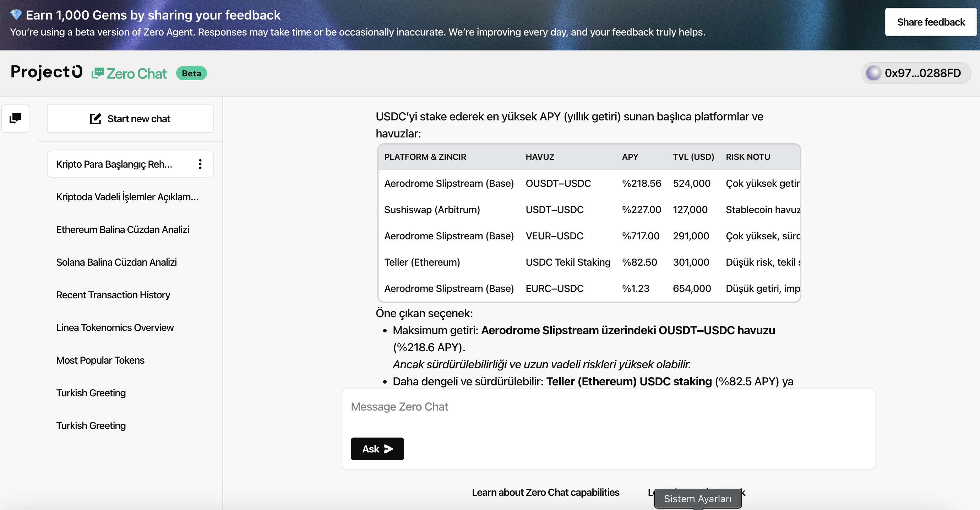Click the PLATFORM & ZINCIR column header
This screenshot has height=510, width=980.
[x=425, y=157]
